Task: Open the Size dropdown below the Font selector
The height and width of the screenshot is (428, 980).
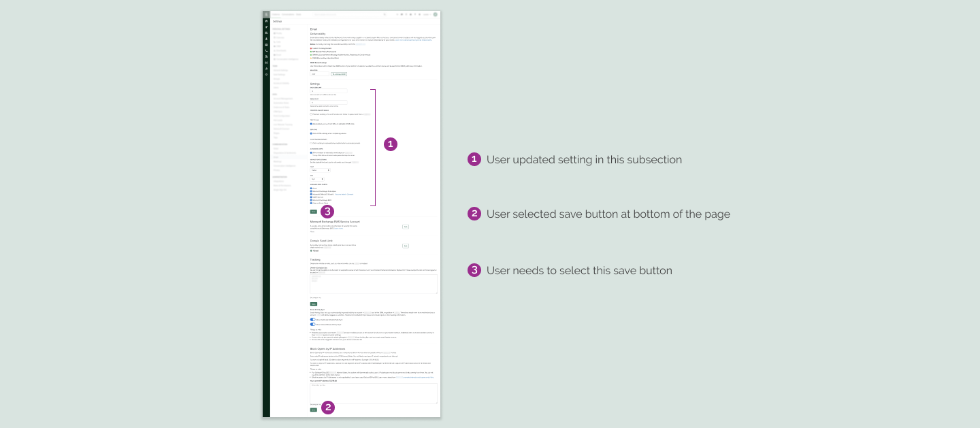Action: click(x=318, y=178)
